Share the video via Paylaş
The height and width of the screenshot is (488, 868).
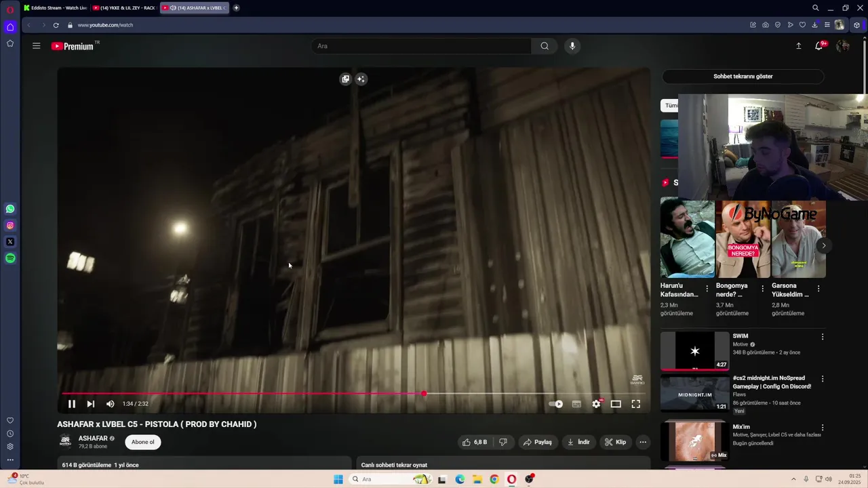pyautogui.click(x=537, y=442)
